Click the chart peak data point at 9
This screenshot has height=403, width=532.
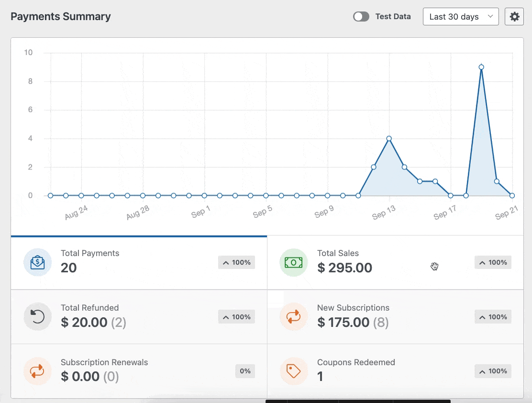coord(481,67)
